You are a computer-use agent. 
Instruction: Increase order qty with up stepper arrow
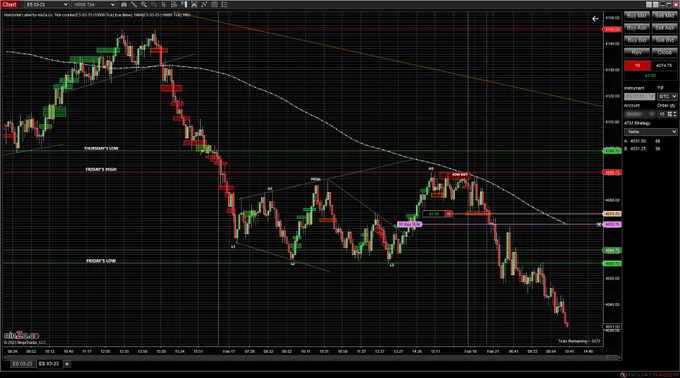[675, 112]
